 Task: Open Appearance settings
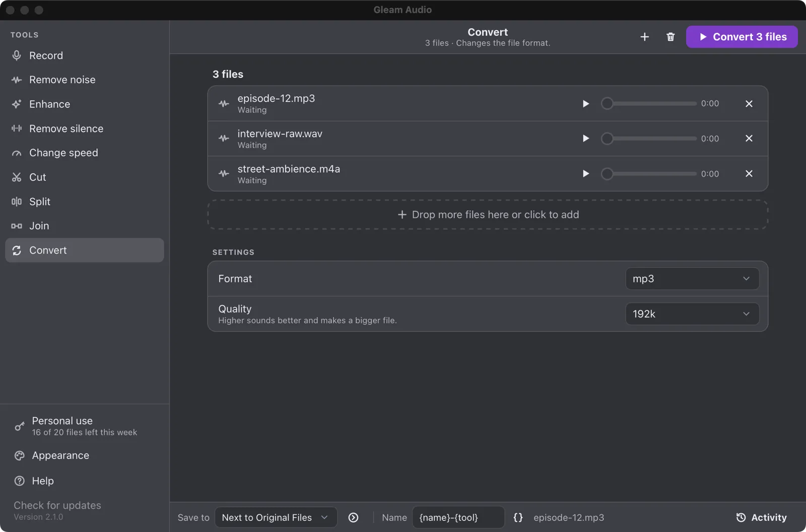click(x=84, y=455)
